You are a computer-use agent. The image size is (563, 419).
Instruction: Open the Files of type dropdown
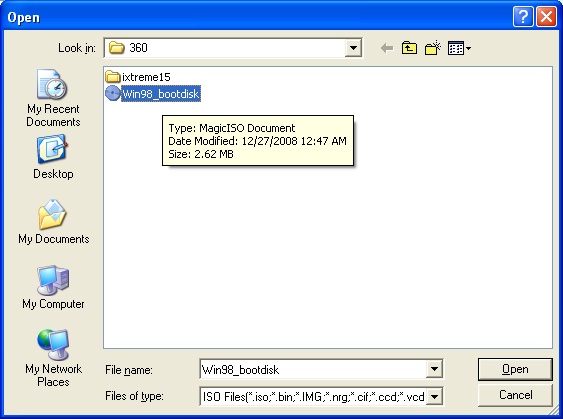[434, 397]
